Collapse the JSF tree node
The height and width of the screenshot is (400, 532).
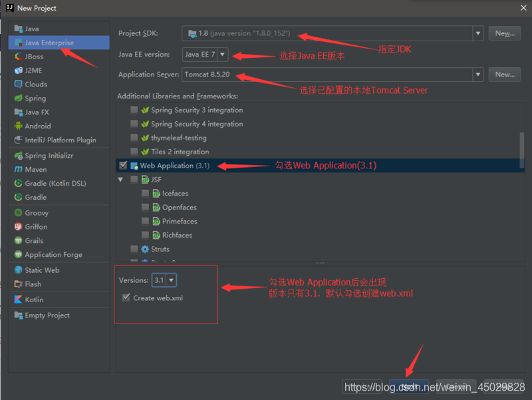pos(120,179)
